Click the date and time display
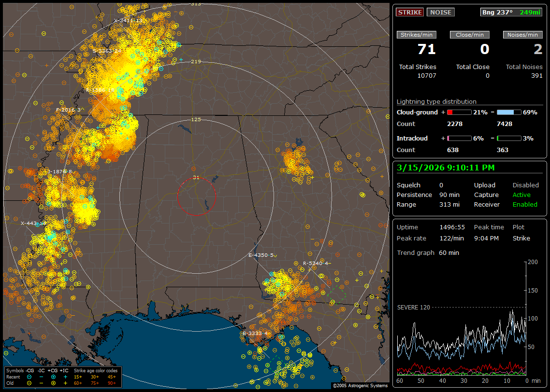Image resolution: width=550 pixels, height=392 pixels. pyautogui.click(x=445, y=168)
